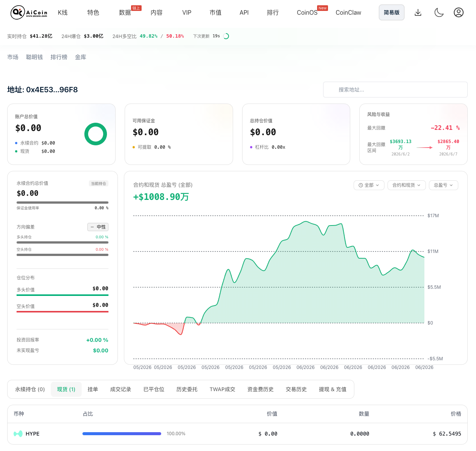Click the 多头持仓 percentage bar
The height and width of the screenshot is (451, 476).
coord(63,242)
